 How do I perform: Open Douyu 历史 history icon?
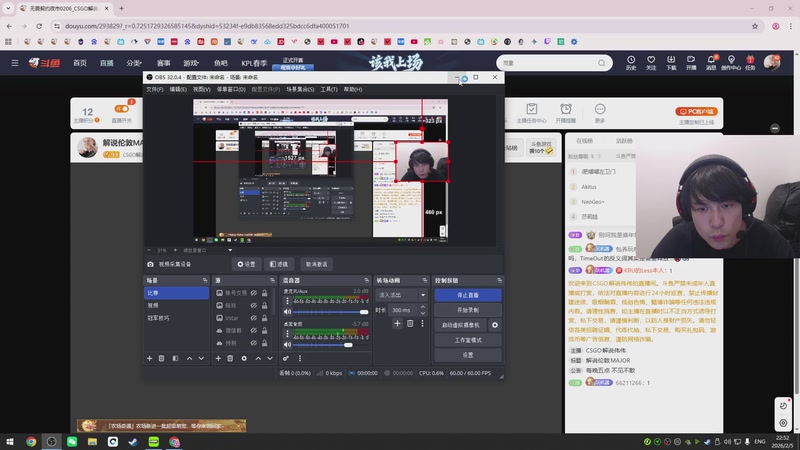pos(631,63)
